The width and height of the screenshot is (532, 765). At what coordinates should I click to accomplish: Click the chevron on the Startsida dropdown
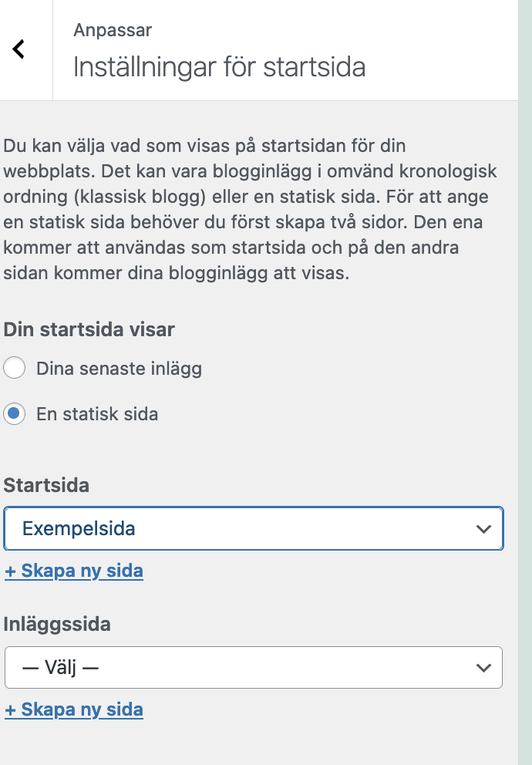pyautogui.click(x=484, y=529)
